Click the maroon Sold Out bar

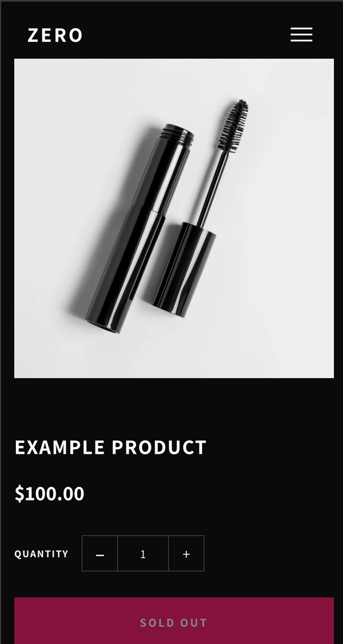click(174, 621)
